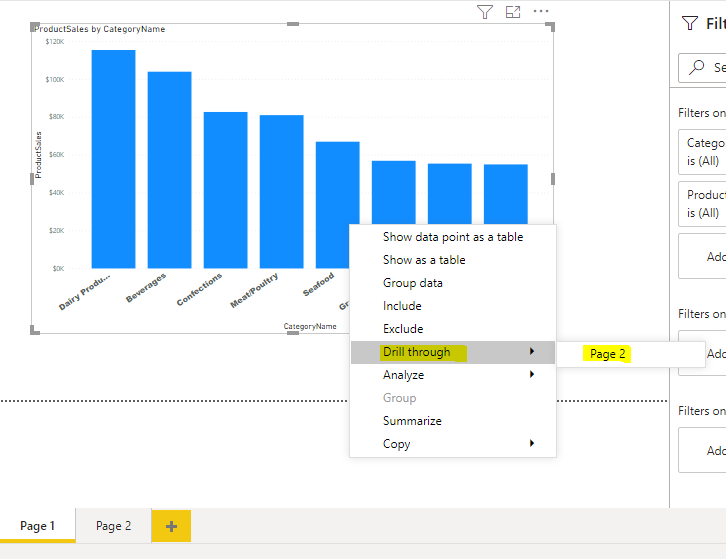726x559 pixels.
Task: Click the $120K axis value
Action: [x=55, y=42]
